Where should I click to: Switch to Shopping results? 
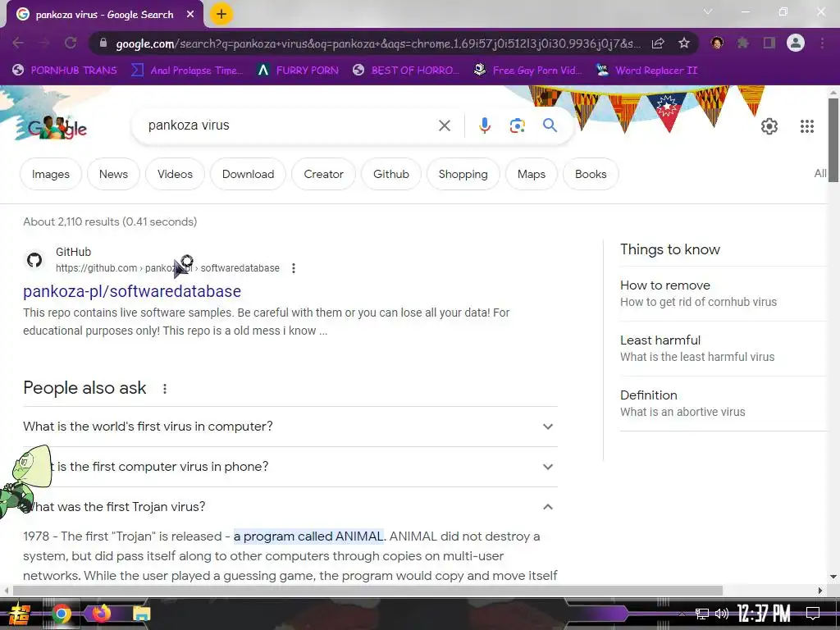(463, 174)
